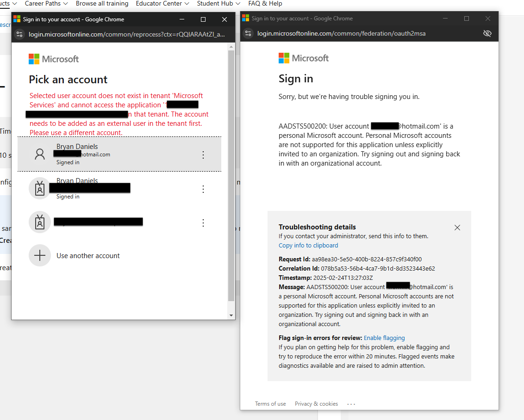This screenshot has width=524, height=420.
Task: Click the right window URL address field
Action: click(341, 33)
